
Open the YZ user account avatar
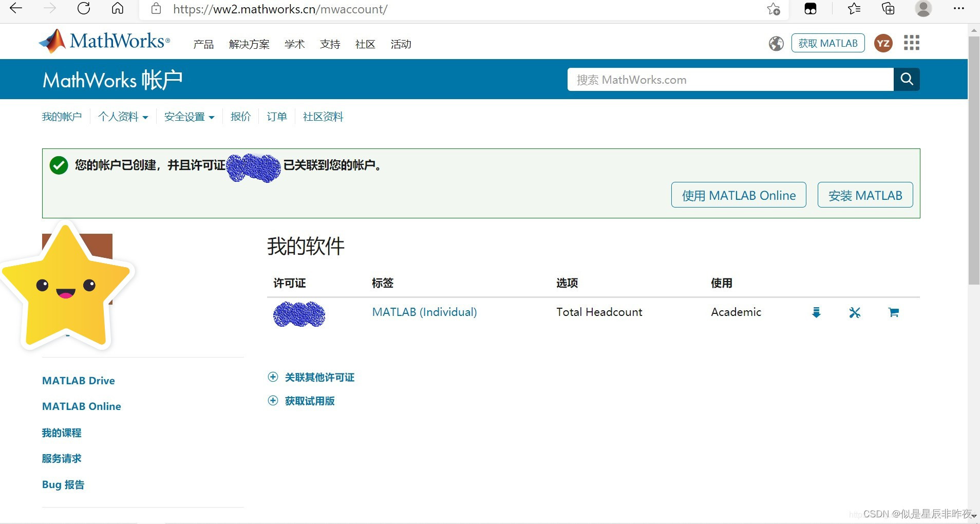tap(883, 43)
